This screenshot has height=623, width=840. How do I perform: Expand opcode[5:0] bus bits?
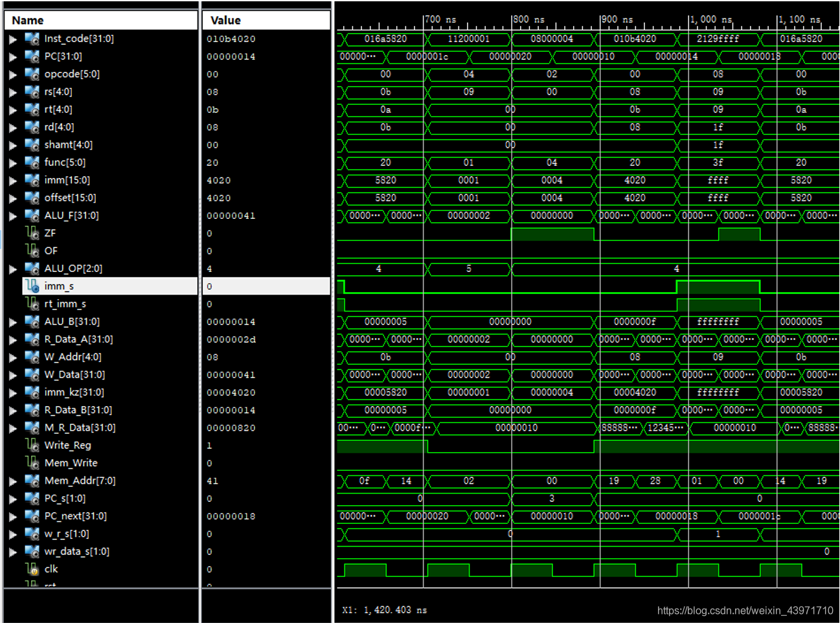coord(13,74)
